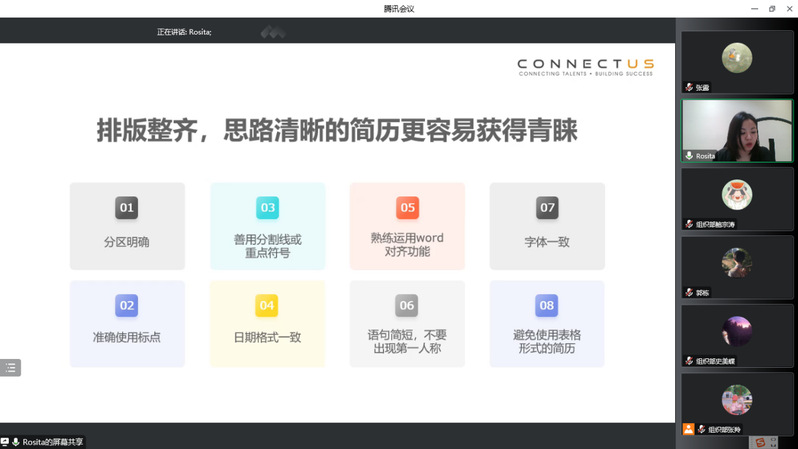
Task: Click the 05 熟练运用word对齐功能 card
Action: (407, 226)
